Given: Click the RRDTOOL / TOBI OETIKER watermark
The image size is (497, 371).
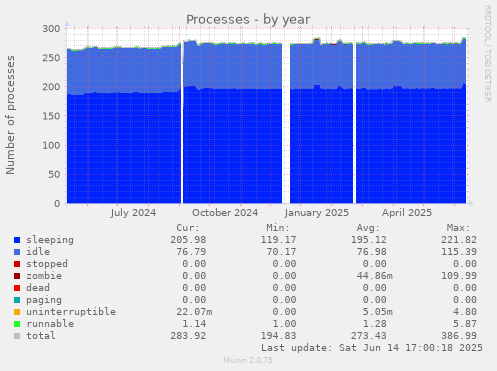Looking at the screenshot, I should click(x=487, y=54).
